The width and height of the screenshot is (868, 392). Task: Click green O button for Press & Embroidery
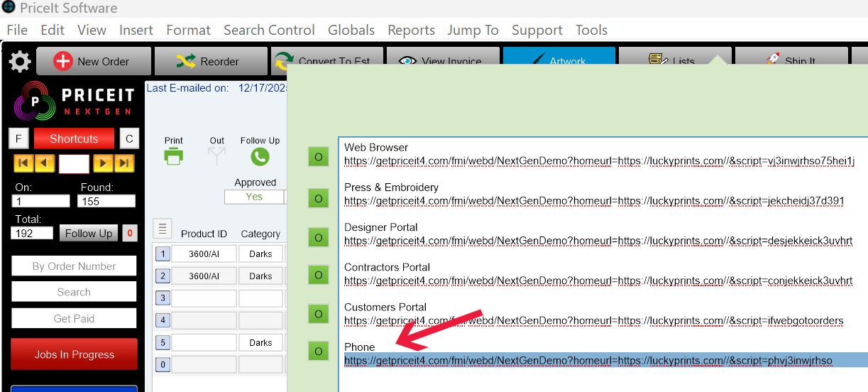(x=318, y=197)
